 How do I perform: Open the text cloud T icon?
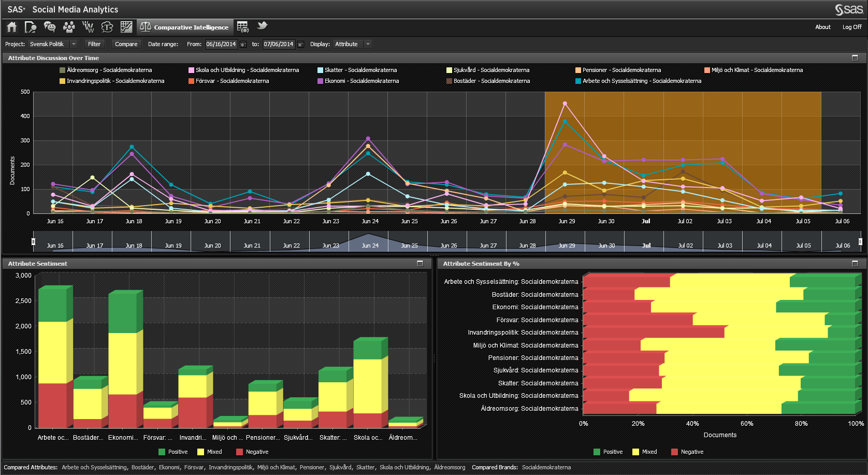[x=107, y=27]
